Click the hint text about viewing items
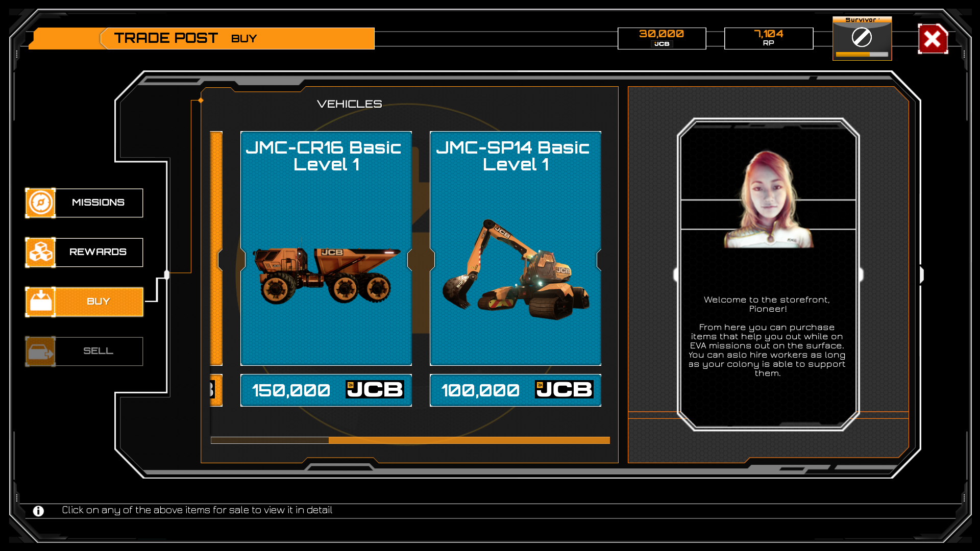 pyautogui.click(x=197, y=510)
